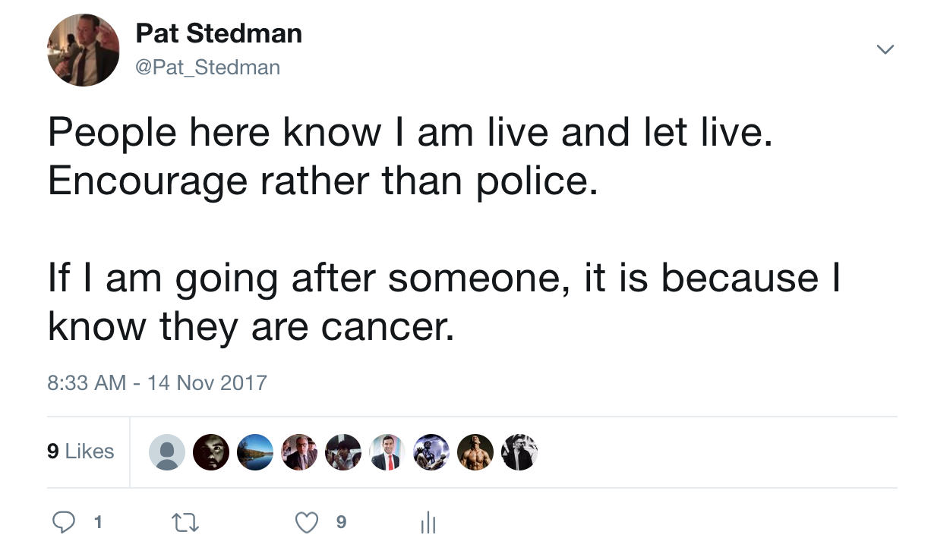Click the fifth liker avatar with hat

point(343,452)
